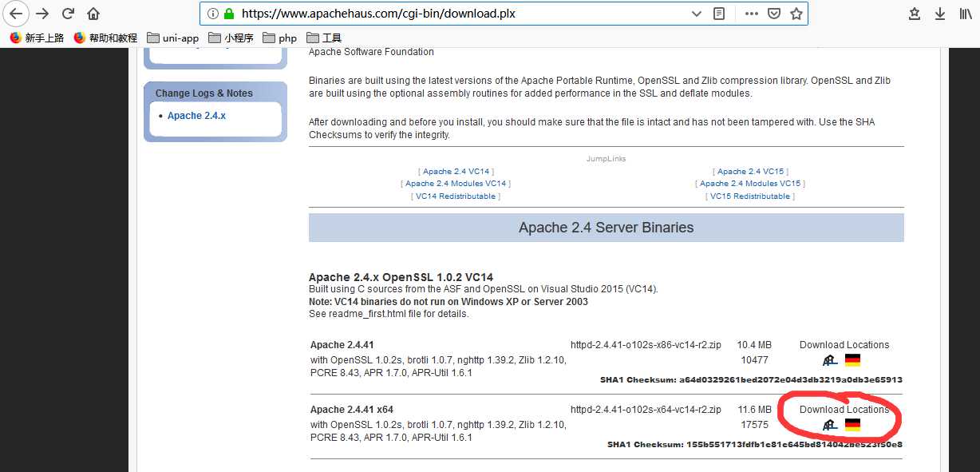The width and height of the screenshot is (980, 472).
Task: Download Apache 2.4.41 x64 from Apache Haus mirror icon
Action: tap(830, 425)
